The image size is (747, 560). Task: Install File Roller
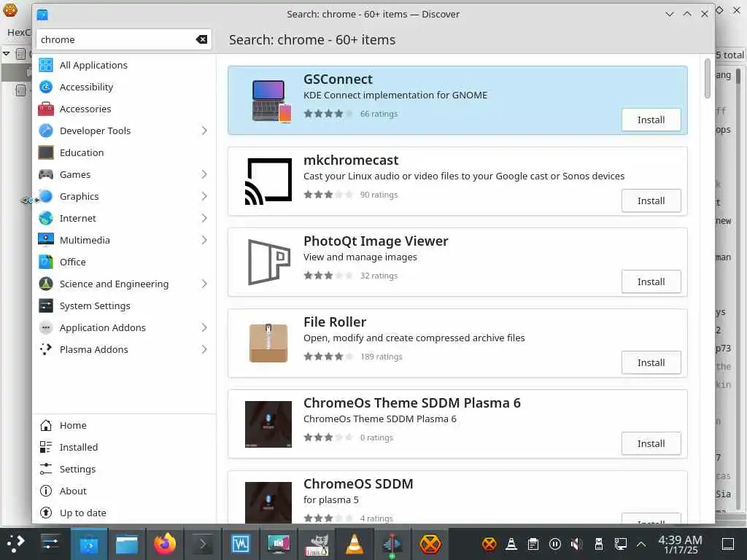[651, 363]
